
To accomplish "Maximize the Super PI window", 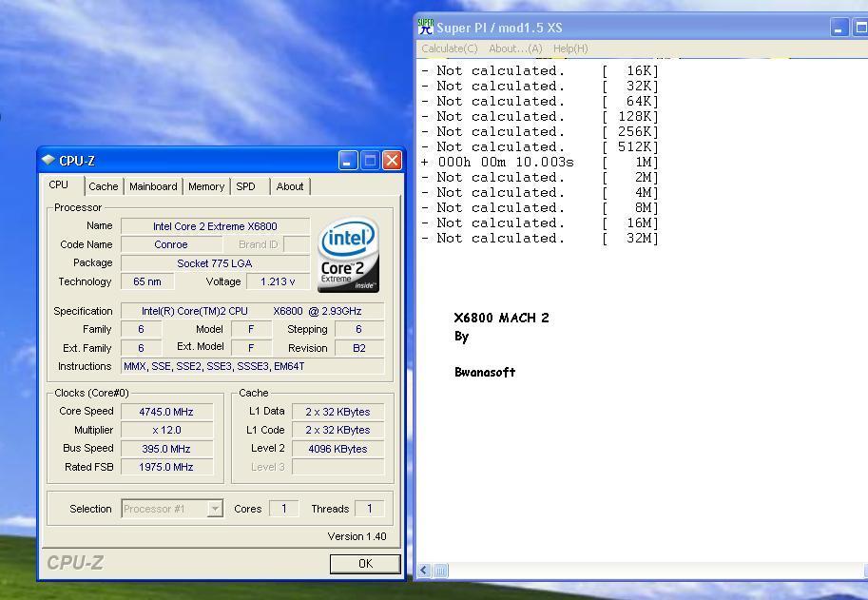I will (859, 28).
